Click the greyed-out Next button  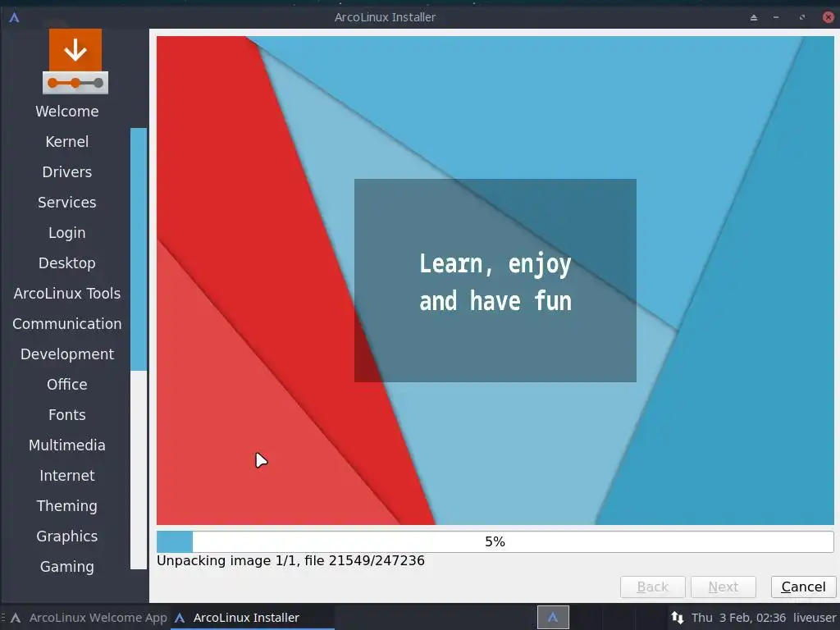pos(724,587)
